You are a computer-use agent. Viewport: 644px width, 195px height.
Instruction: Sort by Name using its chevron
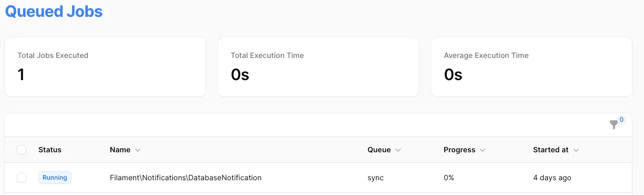tap(138, 150)
